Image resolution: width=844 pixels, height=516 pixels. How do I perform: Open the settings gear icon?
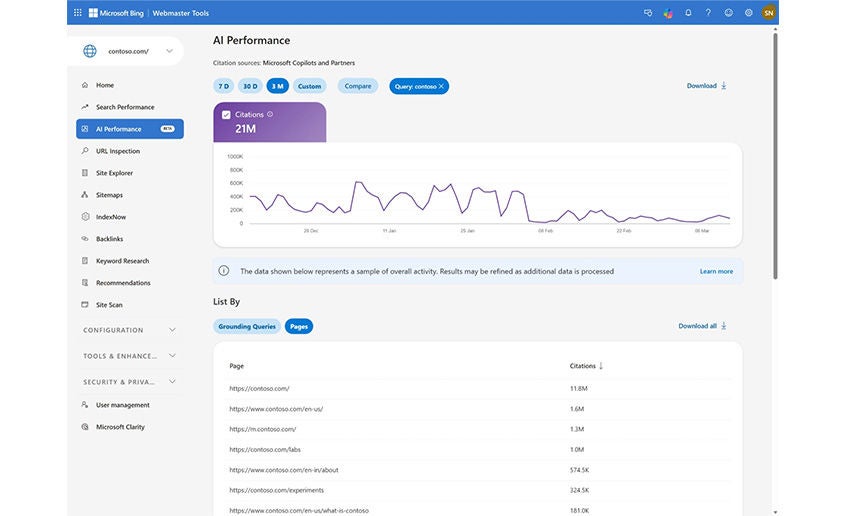click(748, 13)
